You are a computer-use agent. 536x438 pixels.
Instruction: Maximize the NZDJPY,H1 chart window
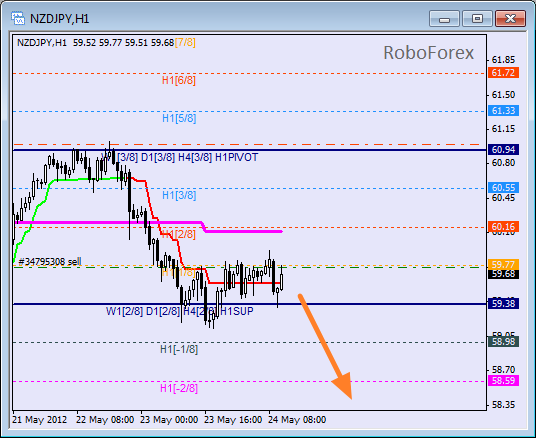point(477,18)
